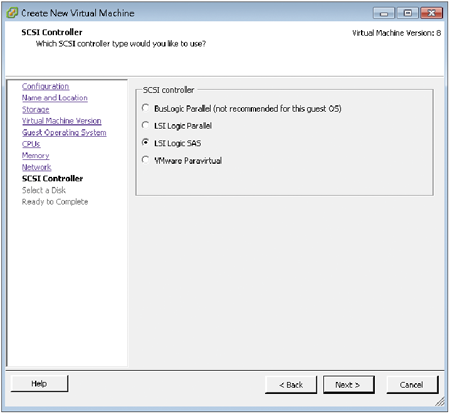Close the wizard with the red X
This screenshot has height=414, width=450.
[x=431, y=13]
